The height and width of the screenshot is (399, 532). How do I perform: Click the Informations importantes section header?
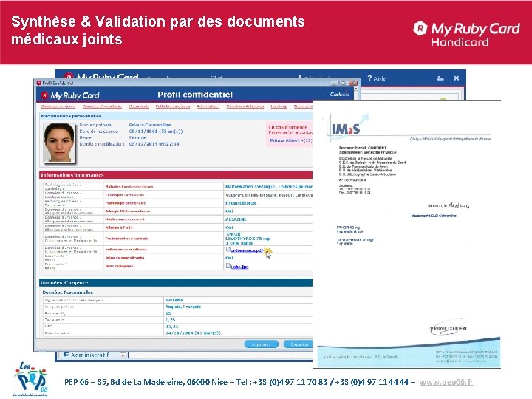click(x=176, y=175)
